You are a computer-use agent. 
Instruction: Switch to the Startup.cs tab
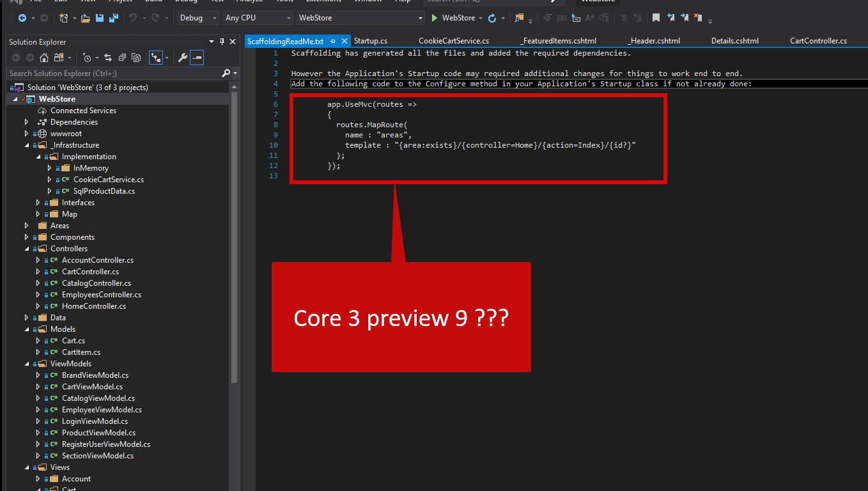[x=370, y=40]
